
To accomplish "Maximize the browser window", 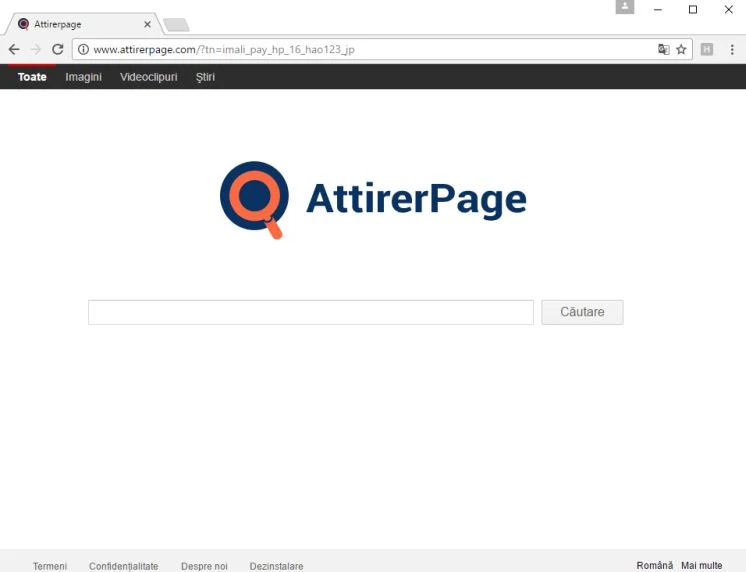I will (x=693, y=9).
